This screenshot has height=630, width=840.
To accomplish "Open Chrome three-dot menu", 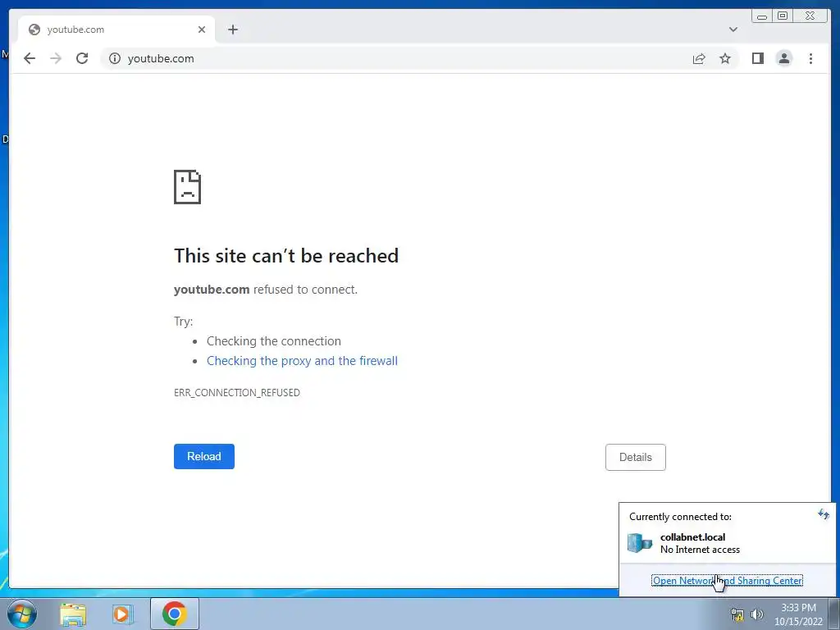I will tap(810, 58).
